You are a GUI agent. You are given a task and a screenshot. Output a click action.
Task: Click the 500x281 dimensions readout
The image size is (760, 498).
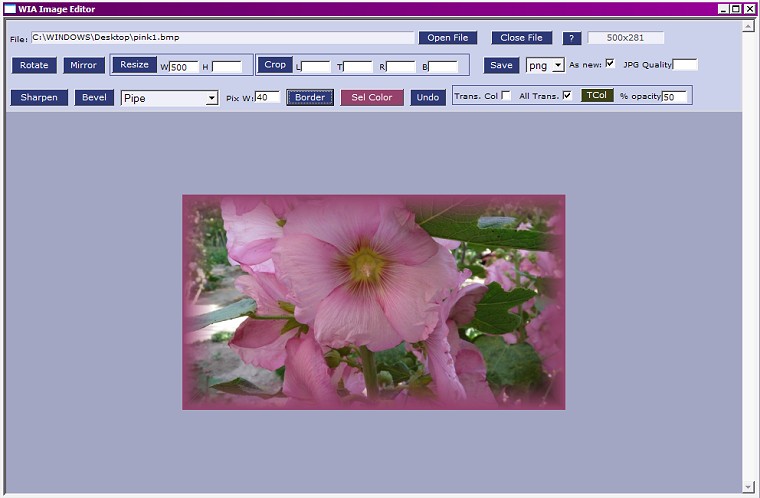(625, 38)
